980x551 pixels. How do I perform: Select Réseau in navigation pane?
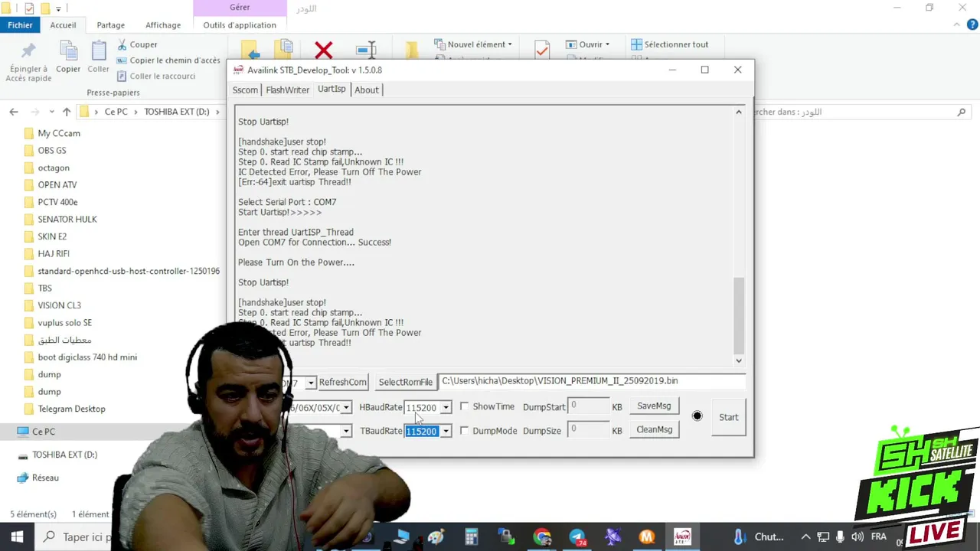(45, 478)
